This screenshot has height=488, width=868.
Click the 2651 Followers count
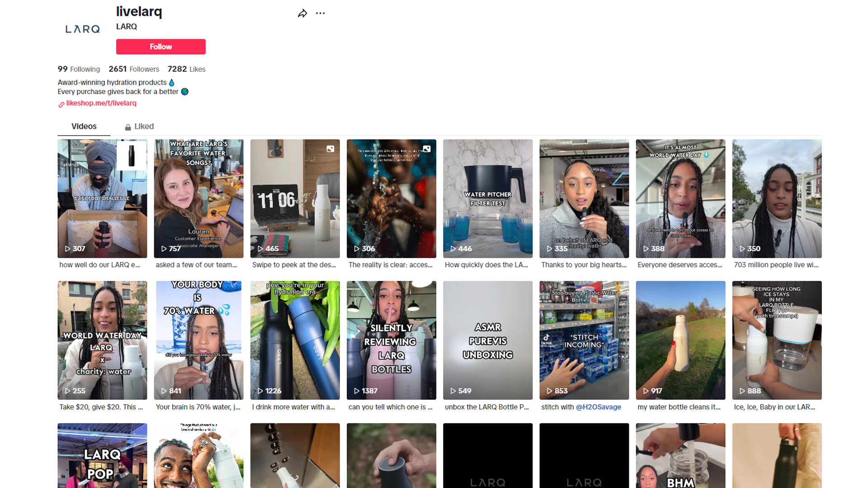(134, 69)
